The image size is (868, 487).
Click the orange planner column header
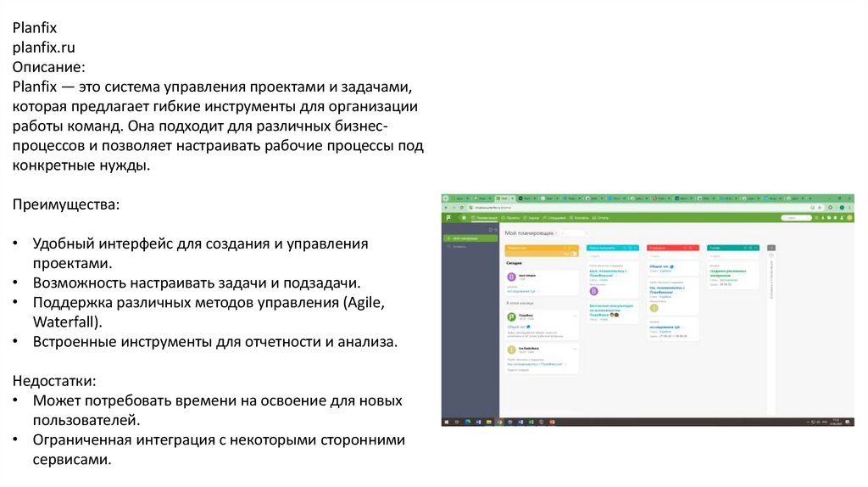[x=542, y=250]
